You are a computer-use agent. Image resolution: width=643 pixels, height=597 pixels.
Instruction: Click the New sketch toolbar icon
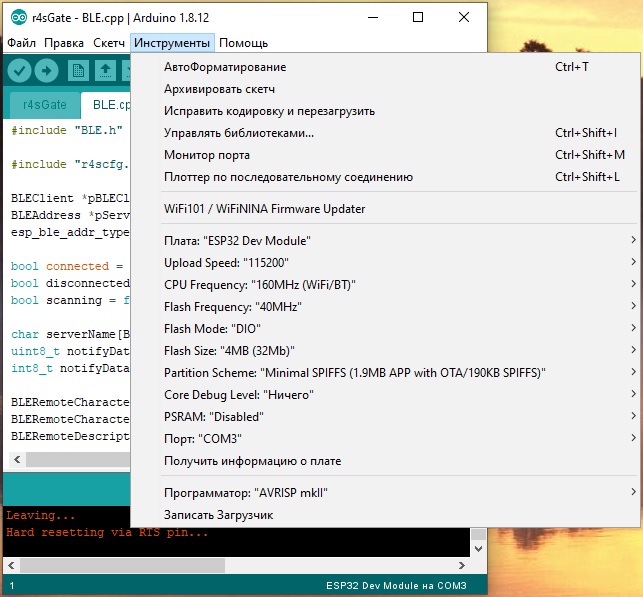click(78, 71)
